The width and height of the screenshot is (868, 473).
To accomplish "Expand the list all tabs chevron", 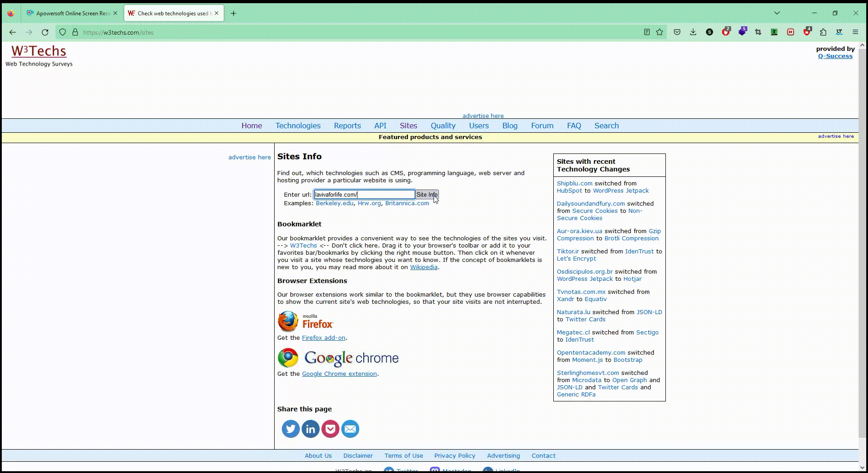I will point(777,13).
